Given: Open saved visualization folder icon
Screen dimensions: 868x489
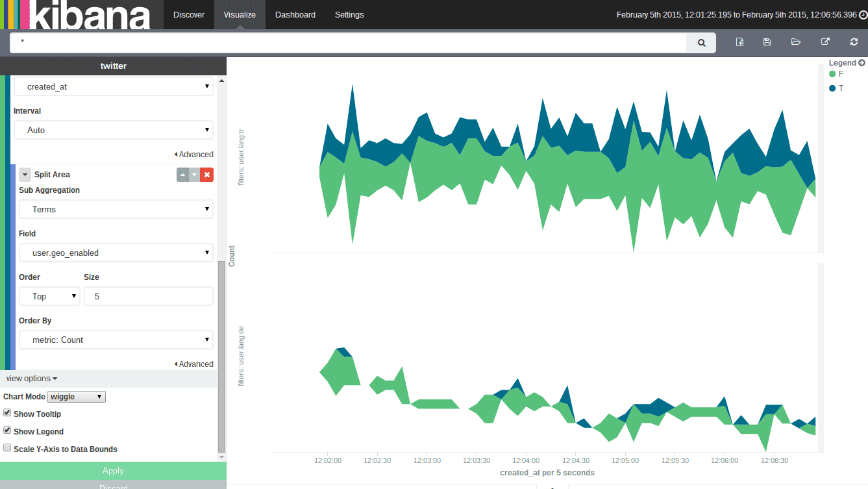Looking at the screenshot, I should coord(796,42).
